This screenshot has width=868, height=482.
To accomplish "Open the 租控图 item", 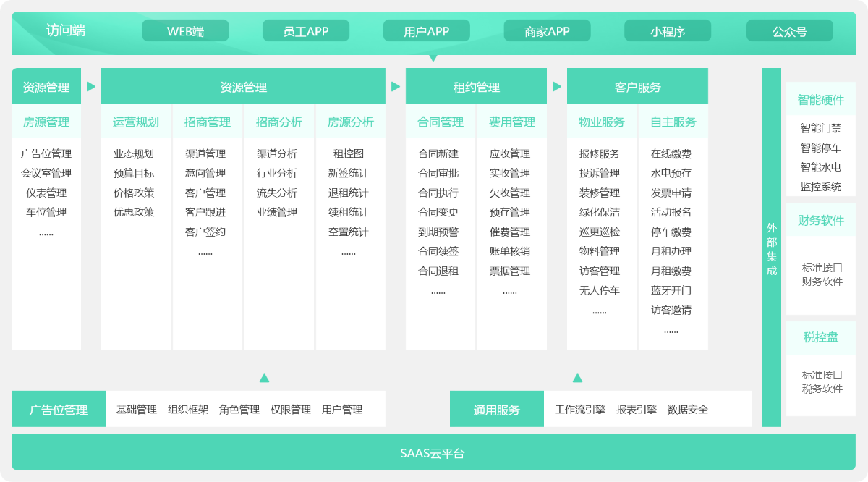I will point(349,153).
